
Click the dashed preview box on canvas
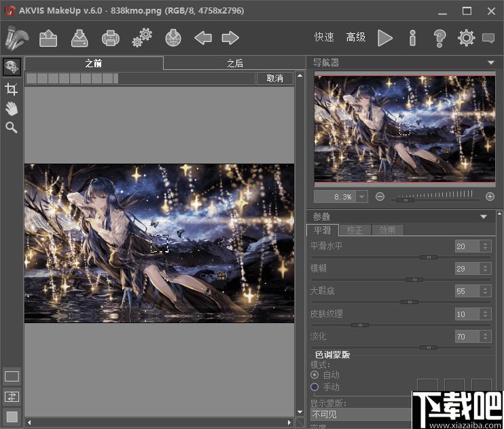[160, 243]
